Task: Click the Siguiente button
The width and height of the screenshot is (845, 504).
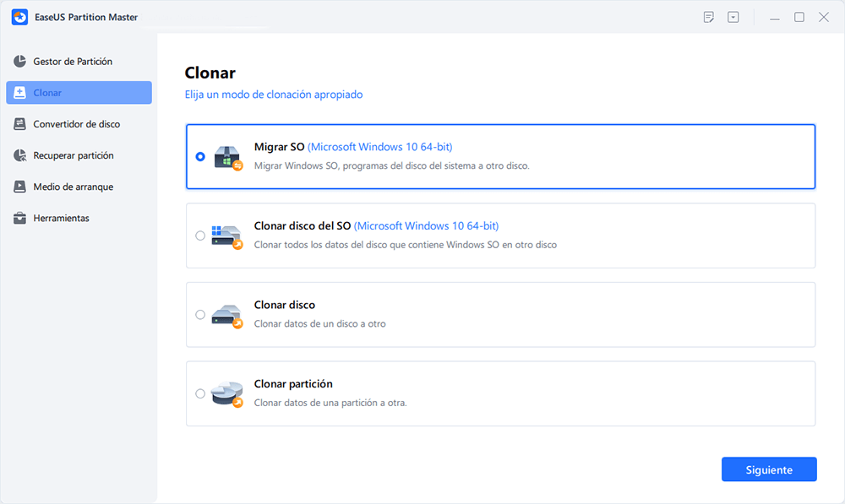Action: point(769,469)
